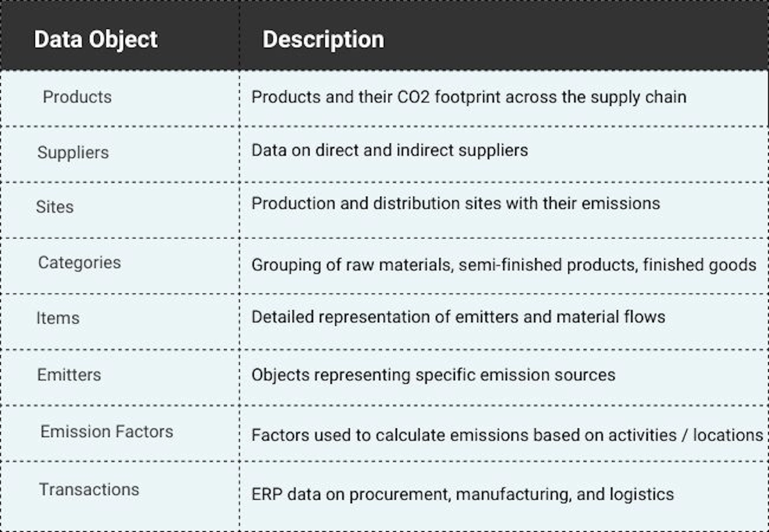Select the 'Items' data object cell
769x532 pixels.
click(x=58, y=318)
